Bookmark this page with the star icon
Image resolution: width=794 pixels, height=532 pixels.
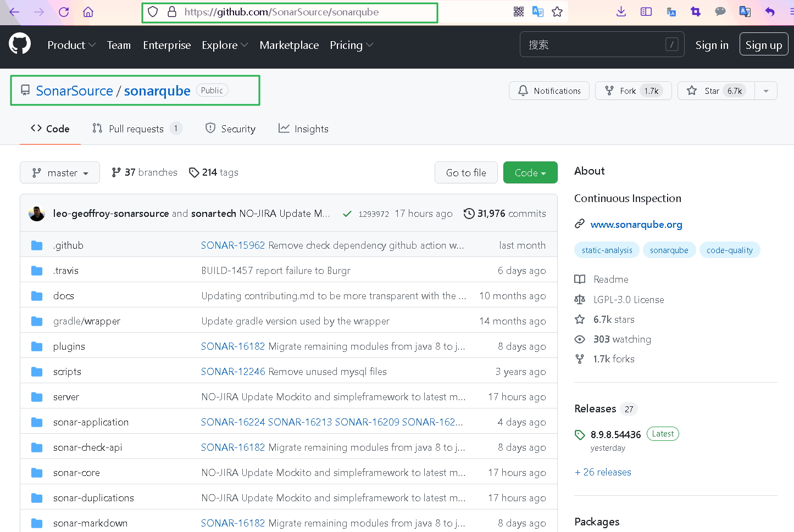(557, 12)
